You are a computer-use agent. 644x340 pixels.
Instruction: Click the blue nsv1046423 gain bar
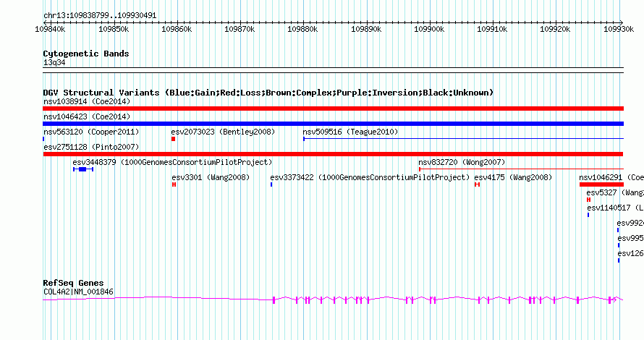click(333, 124)
